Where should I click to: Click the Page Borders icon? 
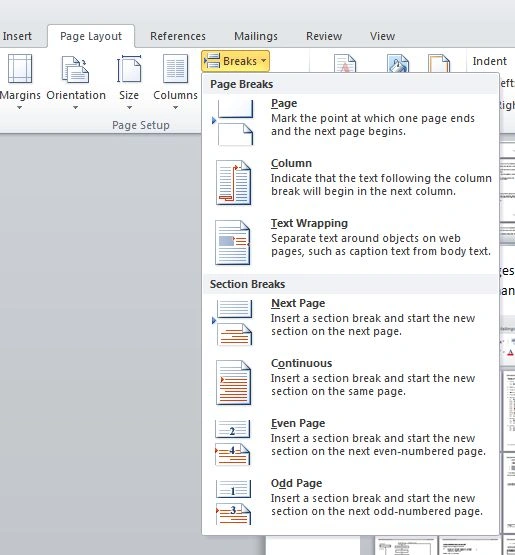click(x=439, y=63)
